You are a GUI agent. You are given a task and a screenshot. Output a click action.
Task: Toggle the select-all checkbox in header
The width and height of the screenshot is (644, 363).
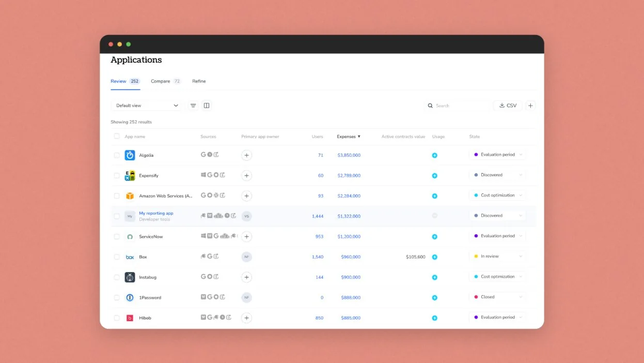(x=117, y=137)
